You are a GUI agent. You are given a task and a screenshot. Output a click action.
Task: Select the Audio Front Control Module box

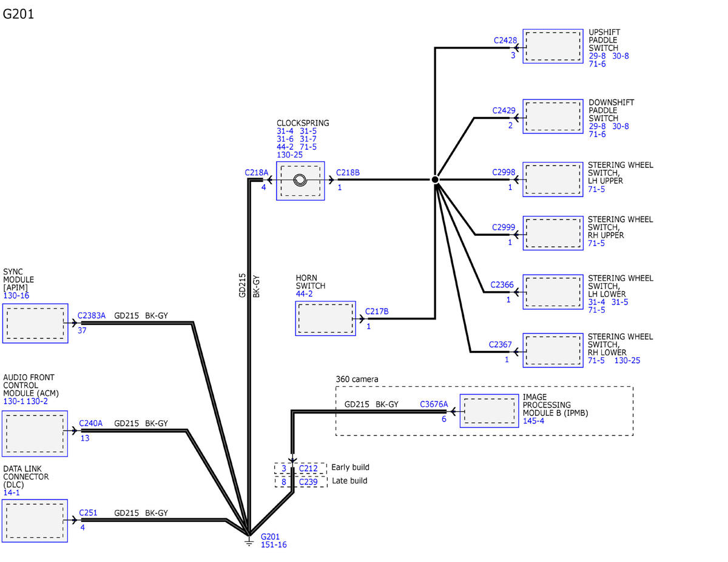(35, 431)
